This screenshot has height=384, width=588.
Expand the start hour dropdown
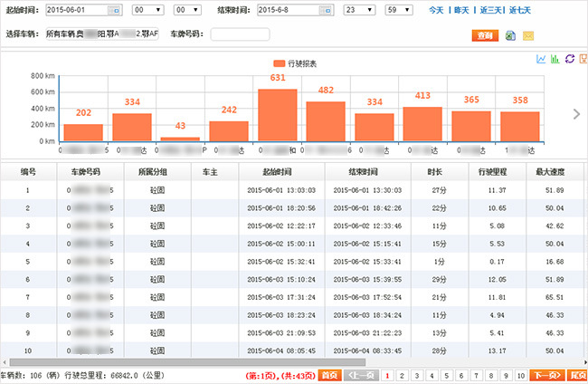point(148,10)
